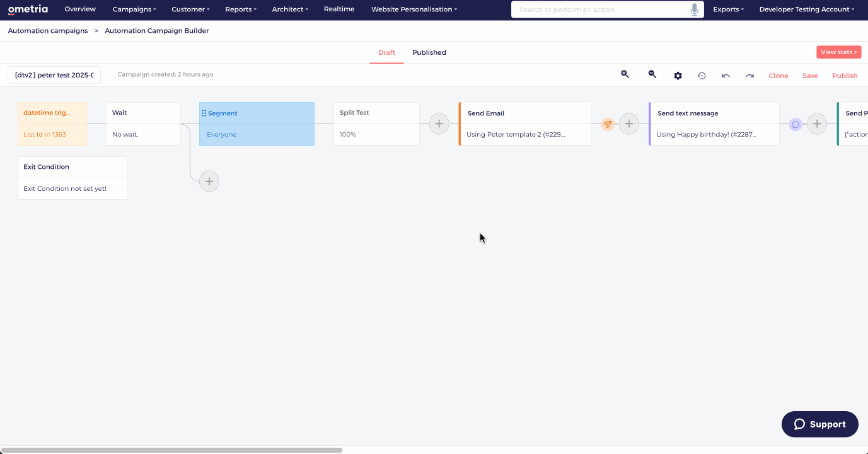Click '100%' in Split Test node
Image resolution: width=868 pixels, height=454 pixels.
[x=348, y=134]
